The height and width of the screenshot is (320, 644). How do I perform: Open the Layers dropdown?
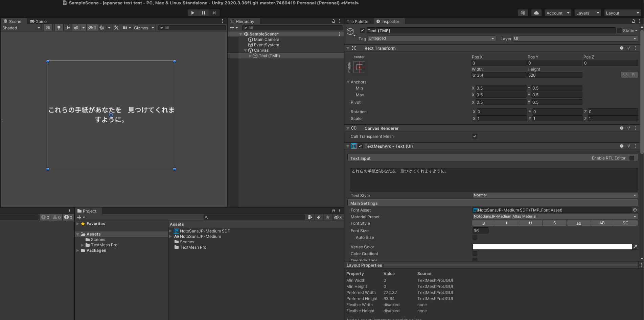pos(587,13)
